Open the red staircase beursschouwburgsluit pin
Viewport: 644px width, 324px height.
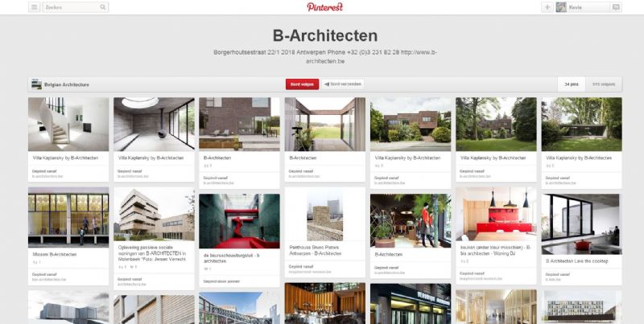pos(239,221)
